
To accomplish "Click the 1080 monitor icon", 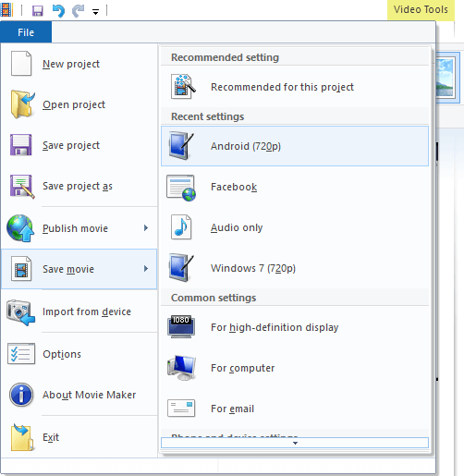I will (x=181, y=326).
